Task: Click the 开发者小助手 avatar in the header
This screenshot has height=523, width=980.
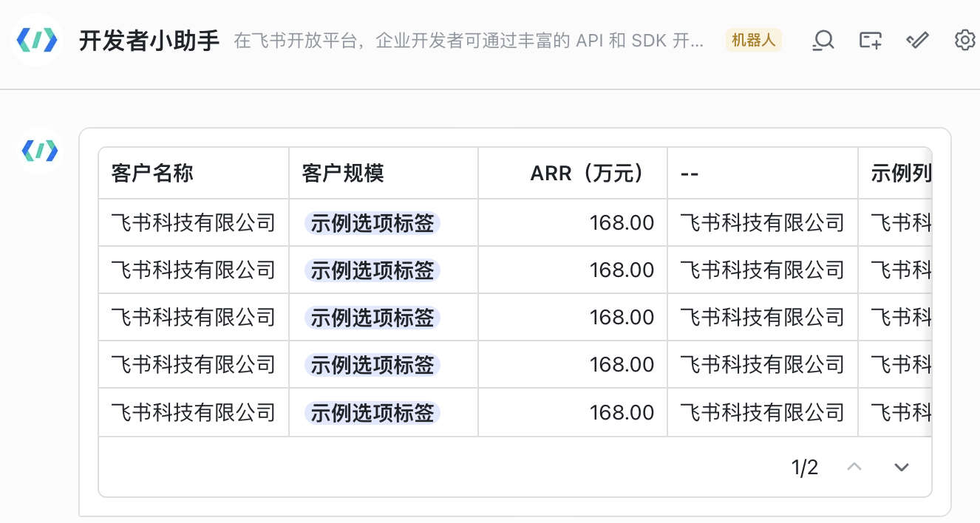Action: (x=37, y=40)
